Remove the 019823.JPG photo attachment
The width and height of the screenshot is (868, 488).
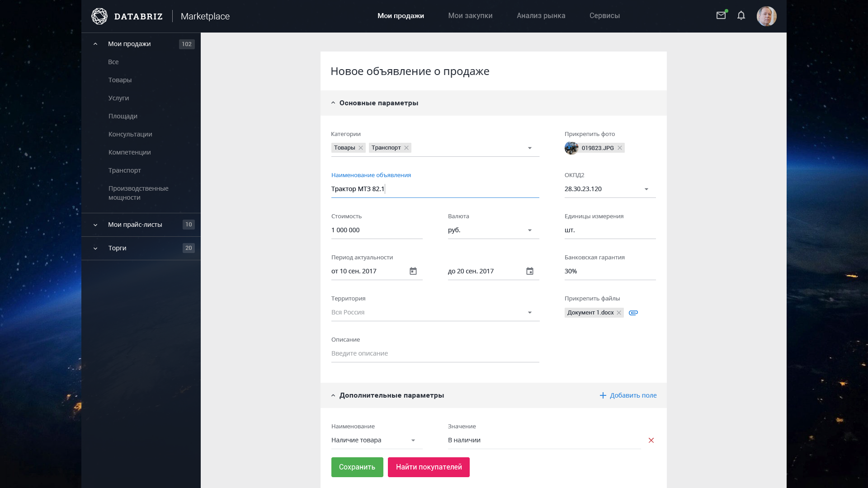click(620, 148)
